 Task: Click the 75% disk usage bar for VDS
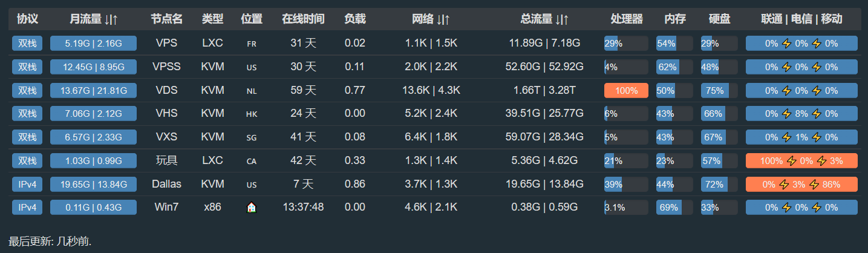click(x=719, y=91)
